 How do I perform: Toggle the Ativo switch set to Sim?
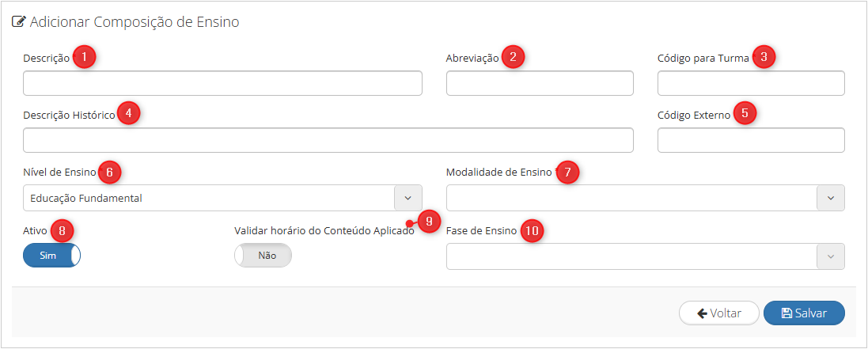[51, 256]
